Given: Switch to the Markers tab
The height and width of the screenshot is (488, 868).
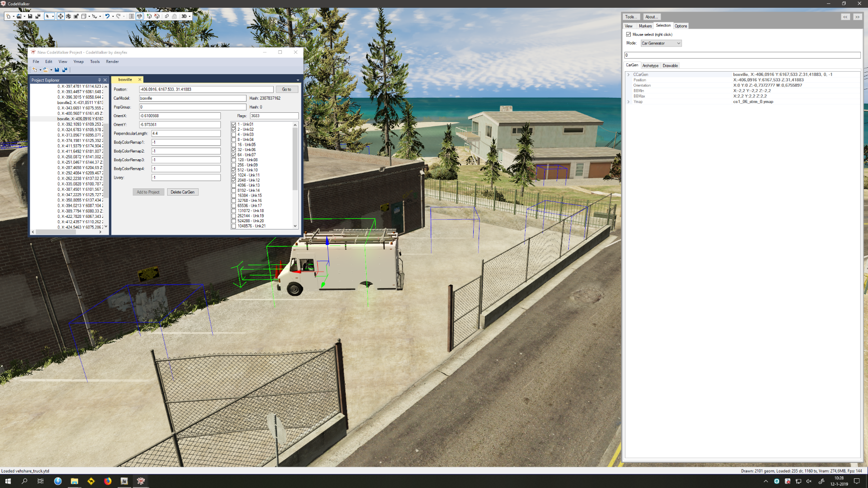Looking at the screenshot, I should click(645, 26).
